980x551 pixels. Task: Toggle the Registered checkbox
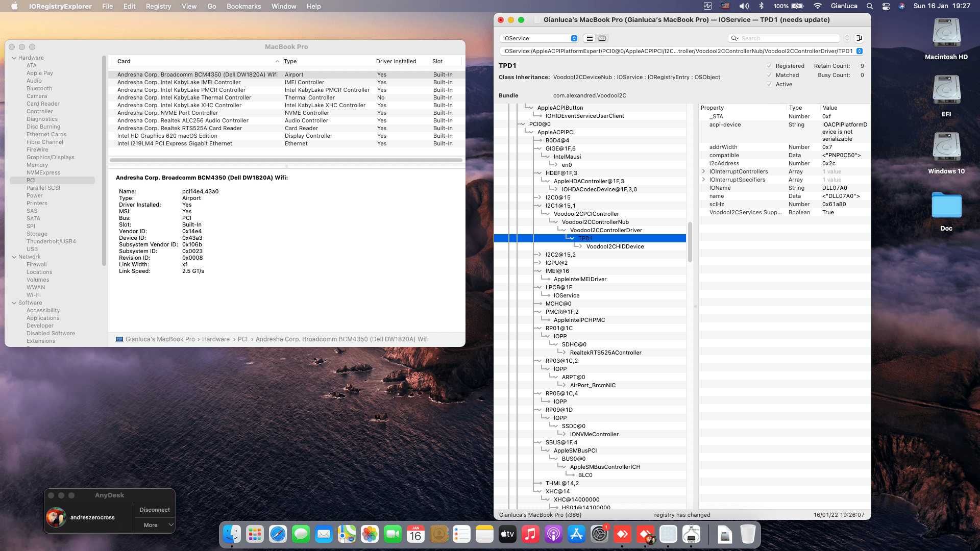[x=769, y=66]
